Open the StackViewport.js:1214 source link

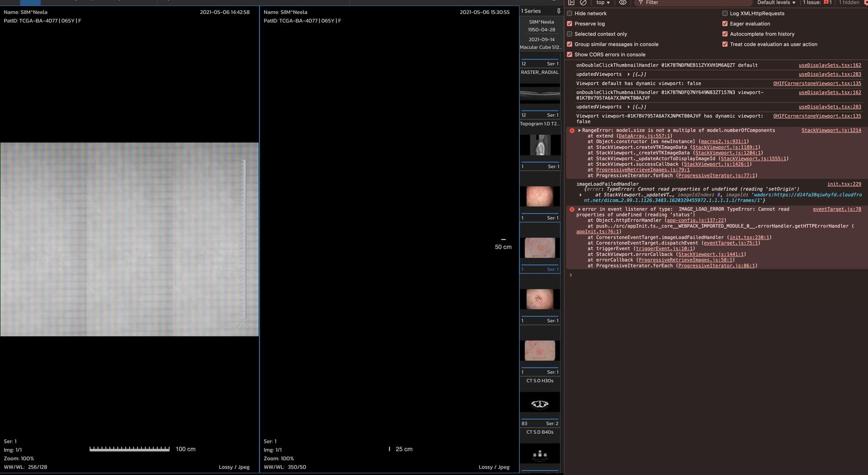click(831, 131)
